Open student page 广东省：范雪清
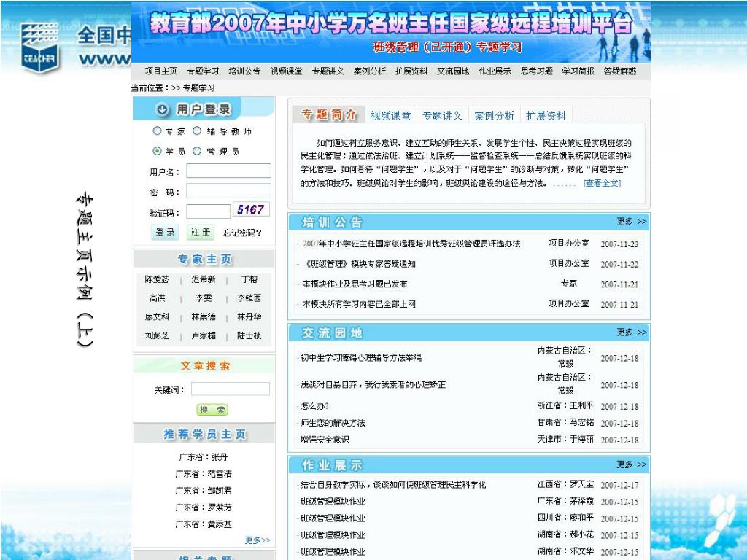This screenshot has width=747, height=560. 204,474
